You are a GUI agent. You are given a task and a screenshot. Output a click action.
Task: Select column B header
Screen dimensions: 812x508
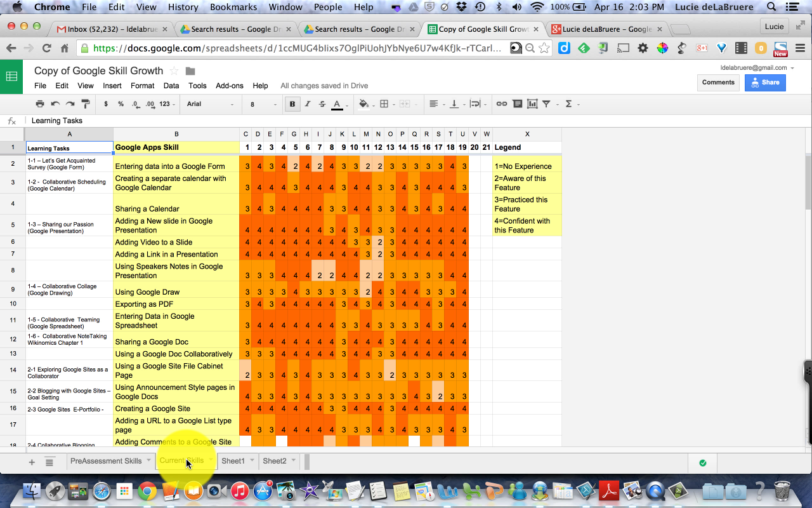click(176, 134)
